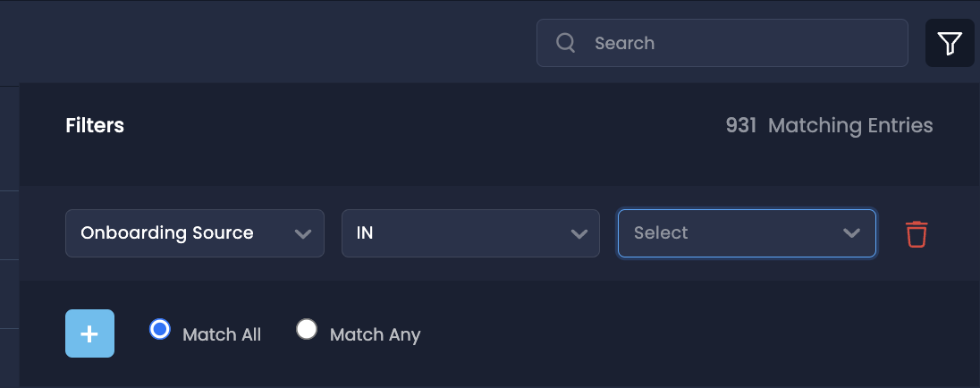
Task: Click the Filters panel heading
Action: click(95, 125)
